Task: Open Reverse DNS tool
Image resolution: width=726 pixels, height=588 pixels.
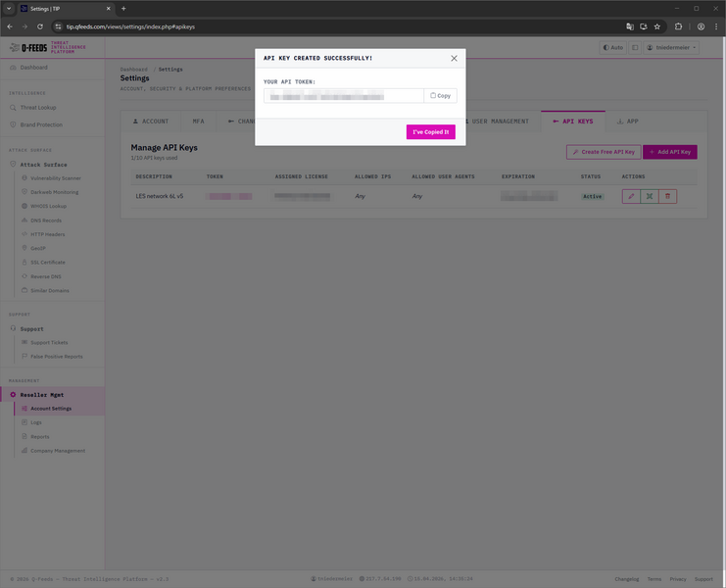Action: tap(45, 276)
